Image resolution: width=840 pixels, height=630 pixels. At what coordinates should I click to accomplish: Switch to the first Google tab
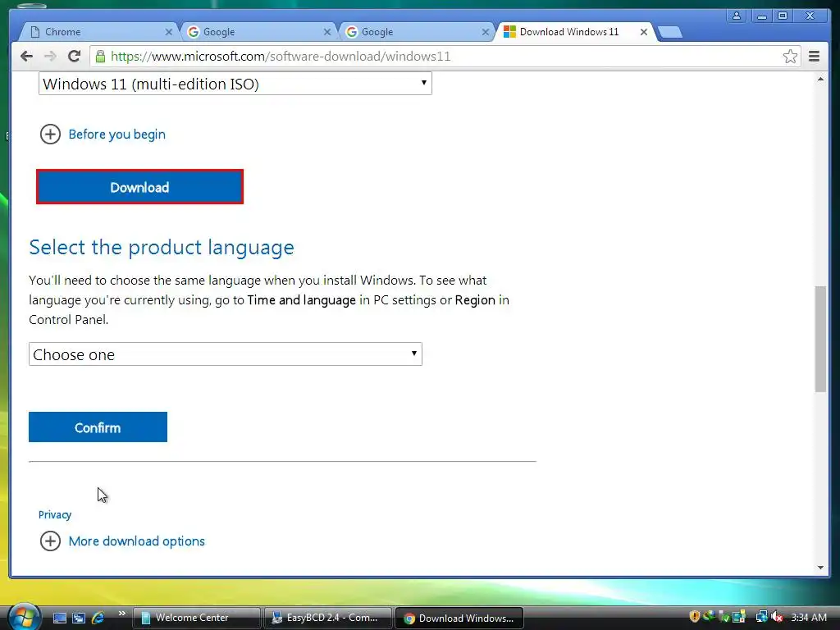(258, 32)
